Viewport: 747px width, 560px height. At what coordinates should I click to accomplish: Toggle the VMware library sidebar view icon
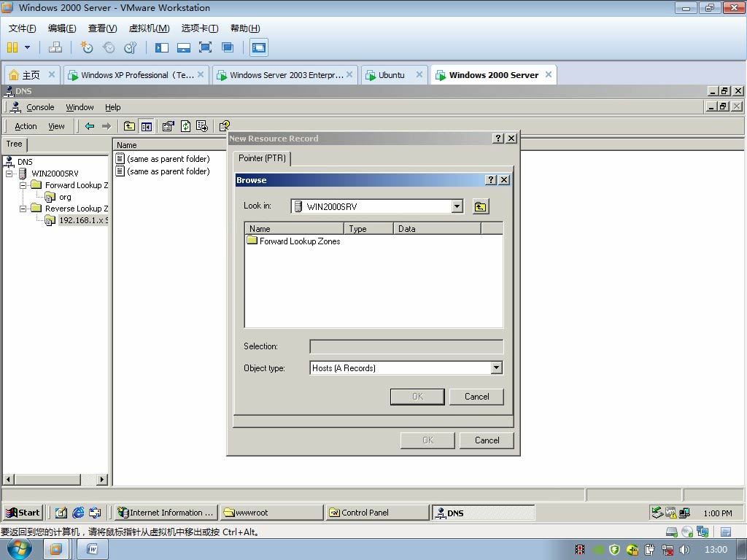[x=162, y=47]
